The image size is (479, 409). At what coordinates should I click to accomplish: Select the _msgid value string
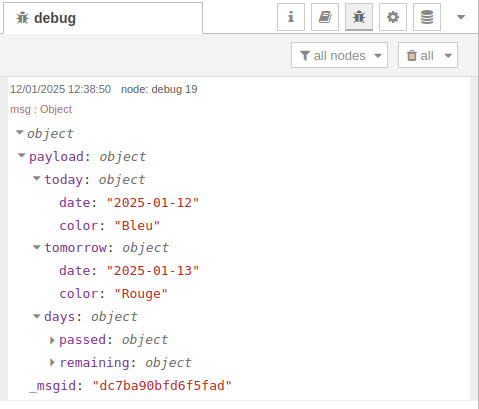tap(162, 386)
